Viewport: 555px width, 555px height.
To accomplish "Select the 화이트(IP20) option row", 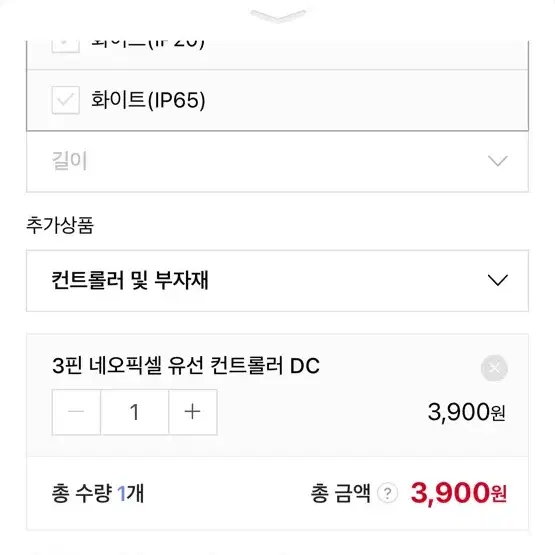I will click(278, 55).
